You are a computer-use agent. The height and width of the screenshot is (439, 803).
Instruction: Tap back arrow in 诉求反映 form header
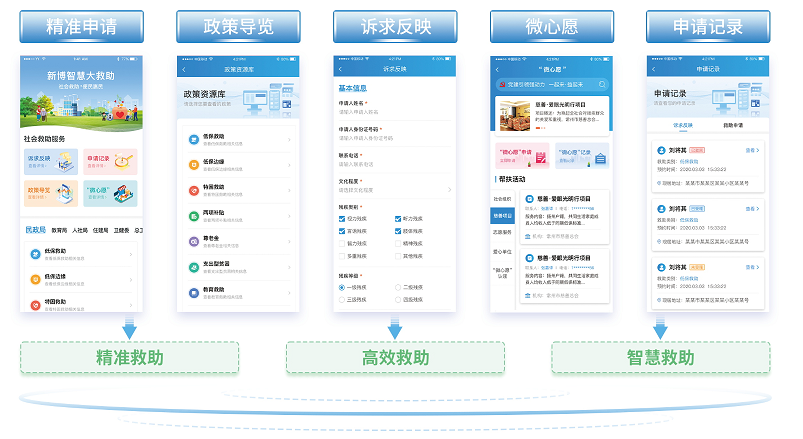[x=341, y=69]
